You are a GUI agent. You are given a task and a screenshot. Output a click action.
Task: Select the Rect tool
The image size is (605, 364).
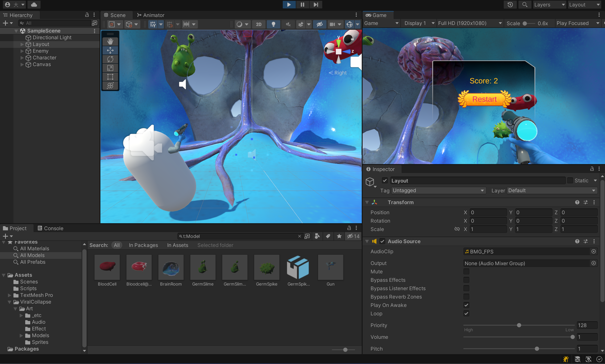coord(110,77)
